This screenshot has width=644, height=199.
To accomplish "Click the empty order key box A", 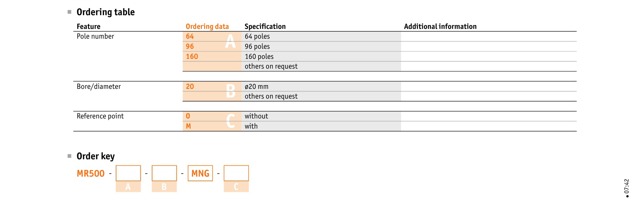I will point(128,173).
